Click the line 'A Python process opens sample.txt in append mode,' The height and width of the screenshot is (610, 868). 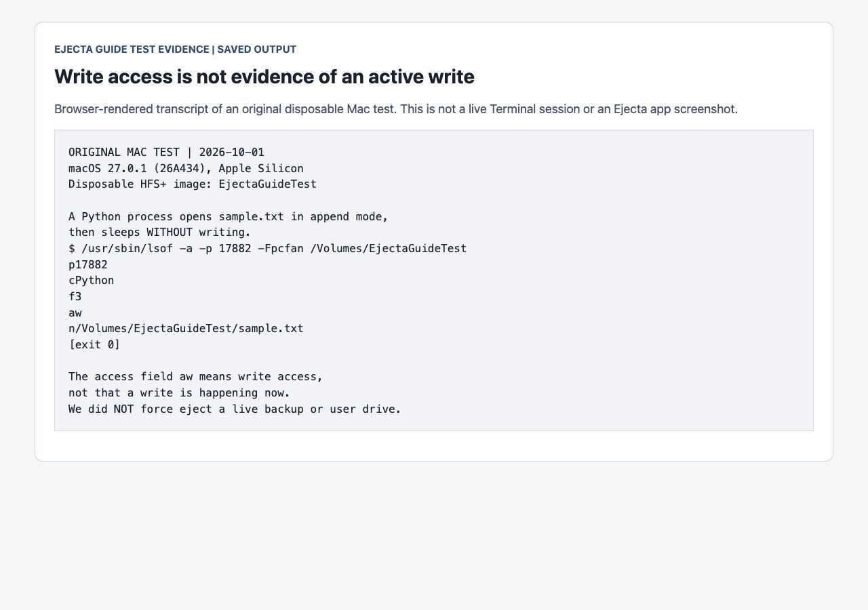[x=229, y=216]
